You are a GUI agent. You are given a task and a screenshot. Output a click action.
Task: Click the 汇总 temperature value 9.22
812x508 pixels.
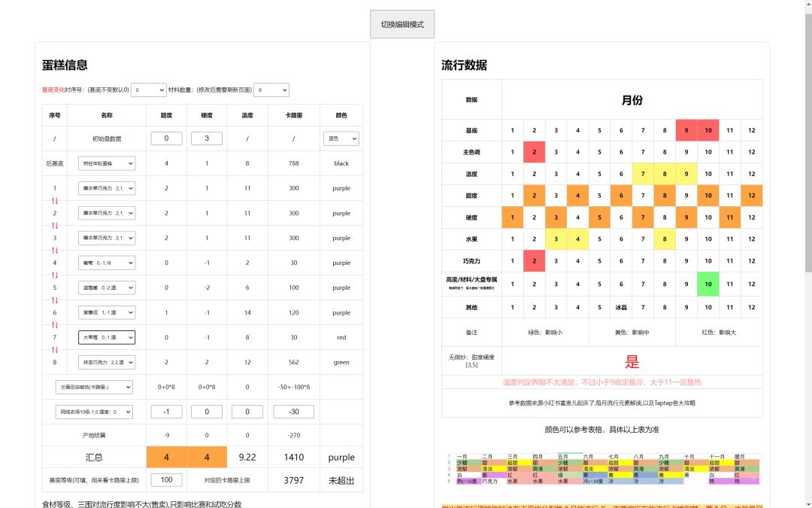click(247, 458)
